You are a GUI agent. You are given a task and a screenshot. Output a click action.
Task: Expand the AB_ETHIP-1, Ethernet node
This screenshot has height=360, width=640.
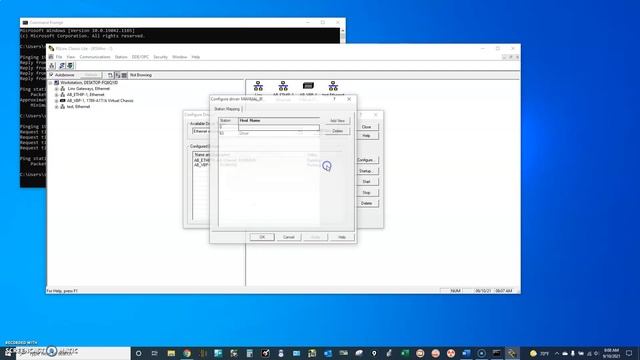coord(57,95)
